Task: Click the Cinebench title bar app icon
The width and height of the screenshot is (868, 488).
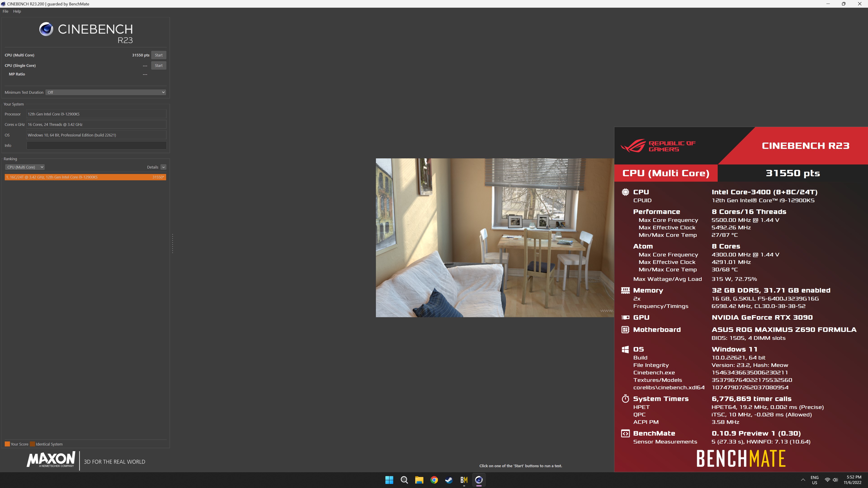Action: (3, 4)
